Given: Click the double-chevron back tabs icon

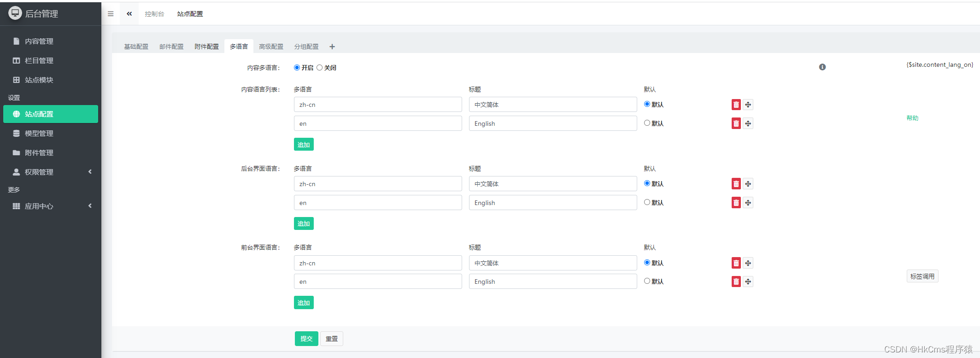Looking at the screenshot, I should [x=129, y=14].
